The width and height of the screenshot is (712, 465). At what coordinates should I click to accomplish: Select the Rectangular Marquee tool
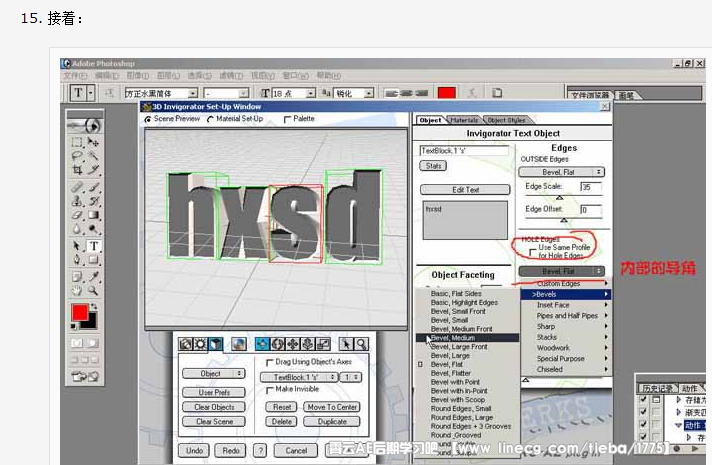(77, 142)
